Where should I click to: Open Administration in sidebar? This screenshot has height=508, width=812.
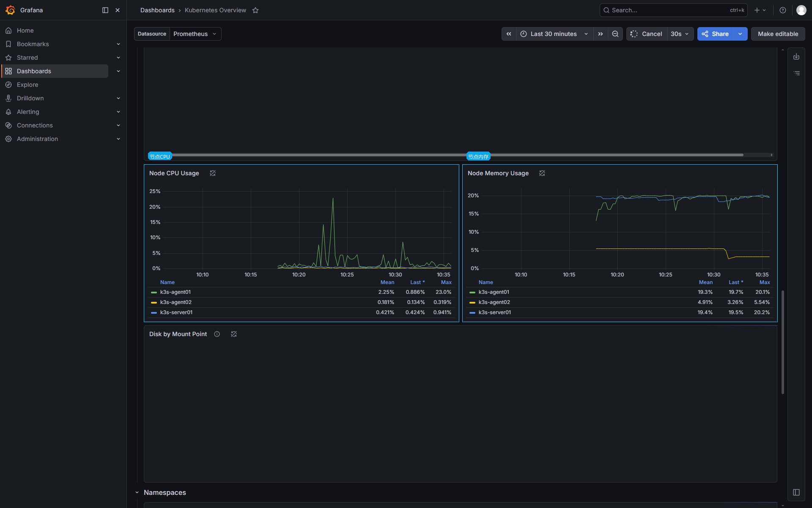tap(37, 139)
